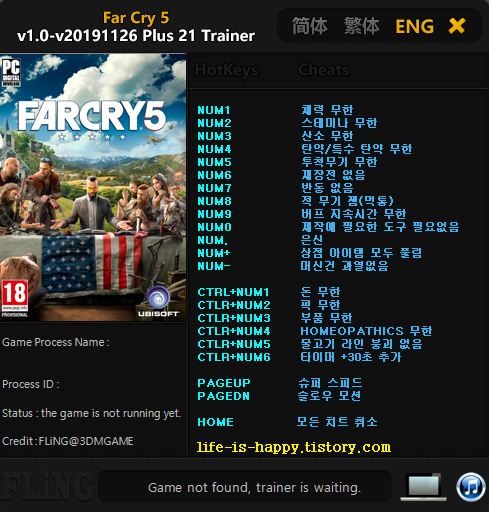This screenshot has height=512, width=489.
Task: Select the 반동 없음 cheat text
Action: [x=327, y=188]
